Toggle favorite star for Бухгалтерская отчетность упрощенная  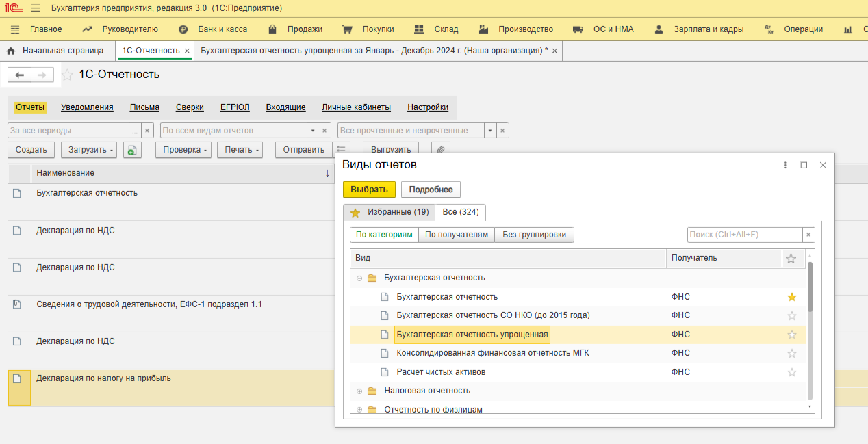(x=792, y=335)
